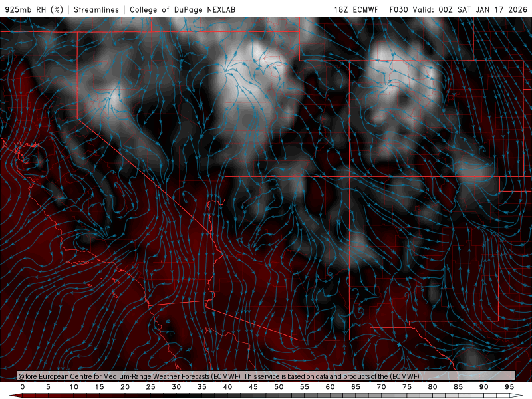Image resolution: width=532 pixels, height=399 pixels.
Task: Click the "25" tick label on the scale
Action: click(151, 387)
